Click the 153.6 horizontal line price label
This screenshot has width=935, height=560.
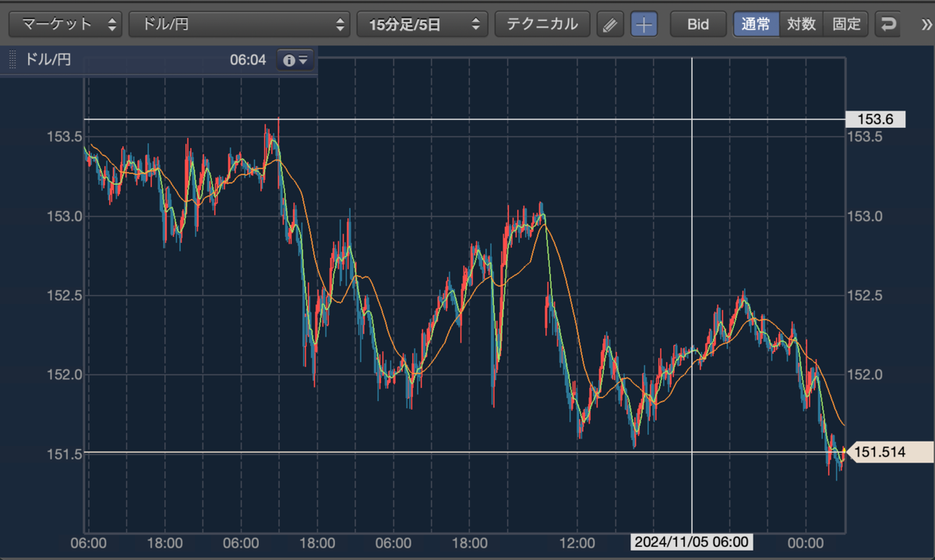[x=875, y=119]
